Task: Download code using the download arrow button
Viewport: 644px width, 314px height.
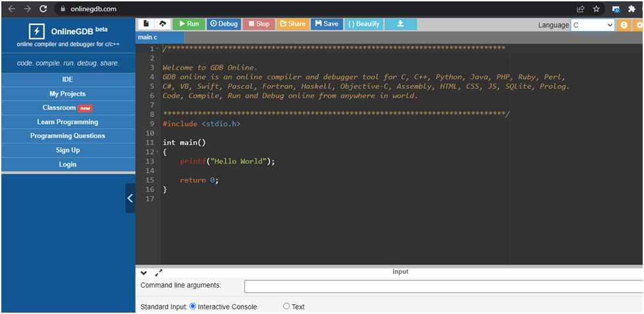Action: [401, 24]
